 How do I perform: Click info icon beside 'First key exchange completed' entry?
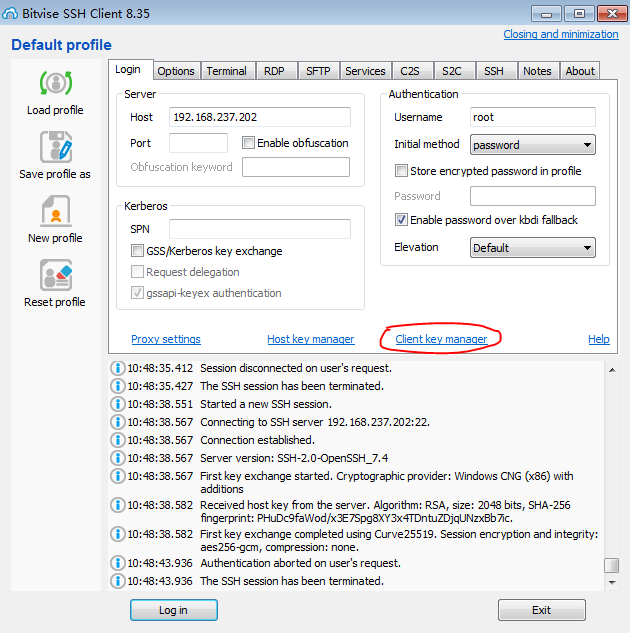click(117, 534)
